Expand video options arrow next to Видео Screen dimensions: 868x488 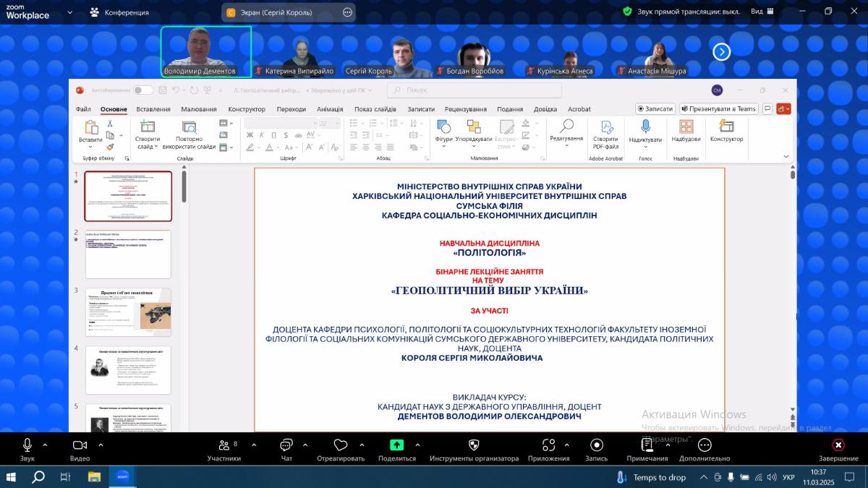101,445
